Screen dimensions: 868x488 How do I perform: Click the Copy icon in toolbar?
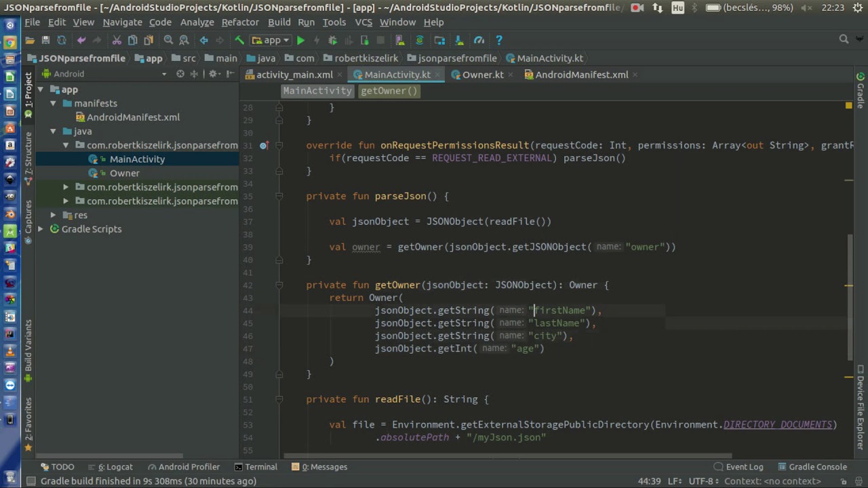pyautogui.click(x=133, y=40)
